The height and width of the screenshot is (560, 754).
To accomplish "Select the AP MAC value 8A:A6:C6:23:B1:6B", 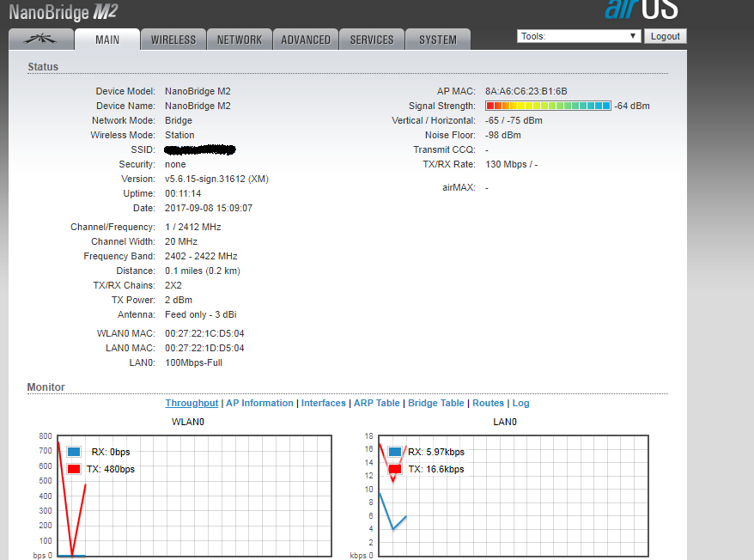I will tap(526, 91).
